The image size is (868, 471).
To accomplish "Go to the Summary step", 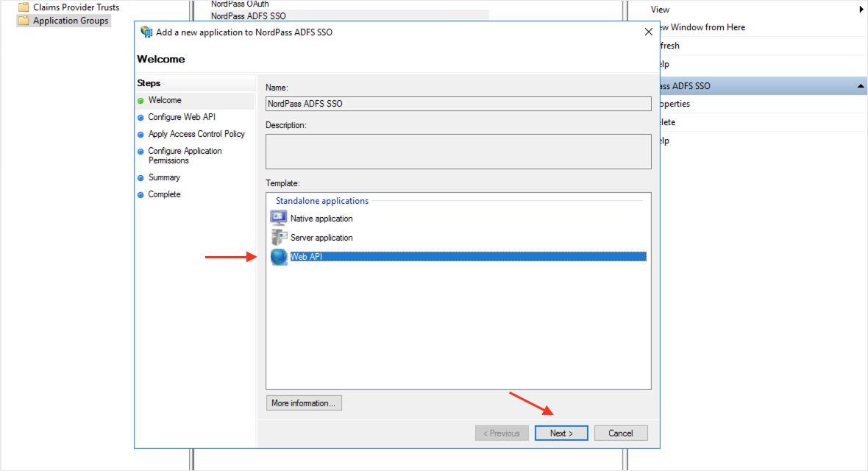I will pos(164,177).
